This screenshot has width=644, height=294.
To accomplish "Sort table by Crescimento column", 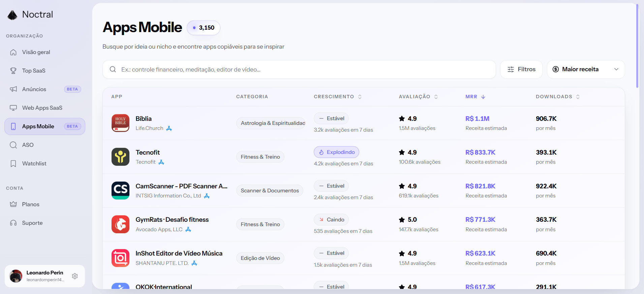I will (338, 97).
